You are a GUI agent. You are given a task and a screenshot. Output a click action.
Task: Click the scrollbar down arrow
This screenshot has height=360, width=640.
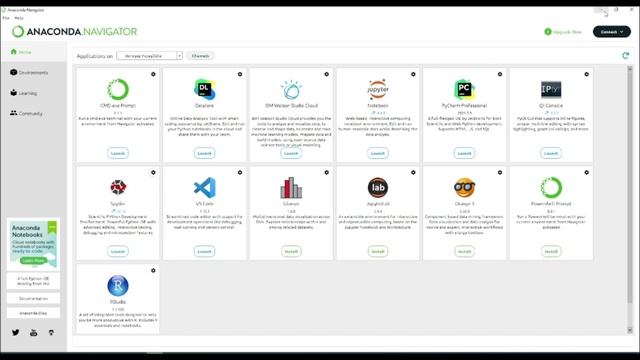tap(630, 330)
